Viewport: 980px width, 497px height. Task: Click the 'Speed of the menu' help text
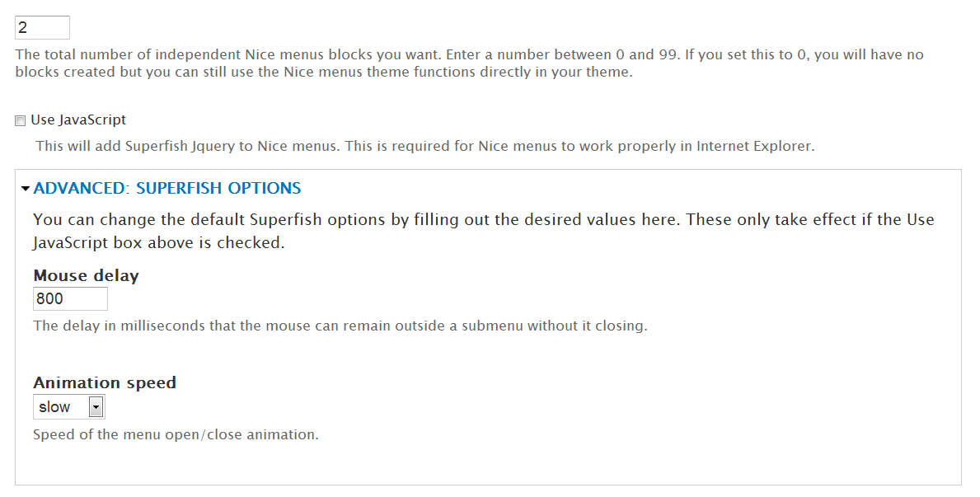(x=175, y=434)
